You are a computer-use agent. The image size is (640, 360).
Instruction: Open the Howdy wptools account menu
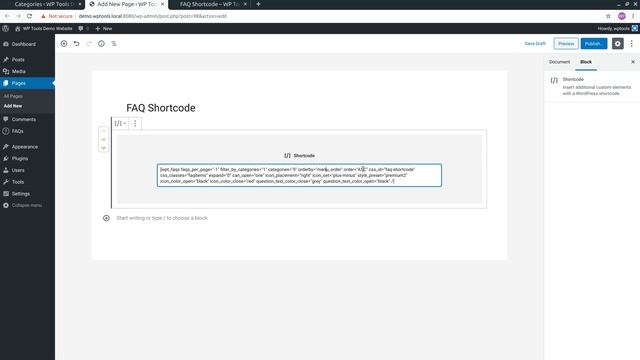point(617,29)
